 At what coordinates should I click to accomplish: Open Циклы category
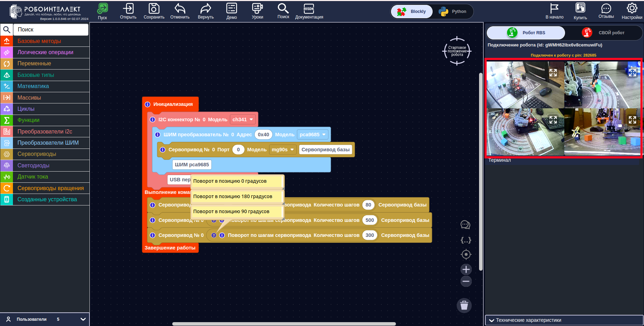pos(45,109)
